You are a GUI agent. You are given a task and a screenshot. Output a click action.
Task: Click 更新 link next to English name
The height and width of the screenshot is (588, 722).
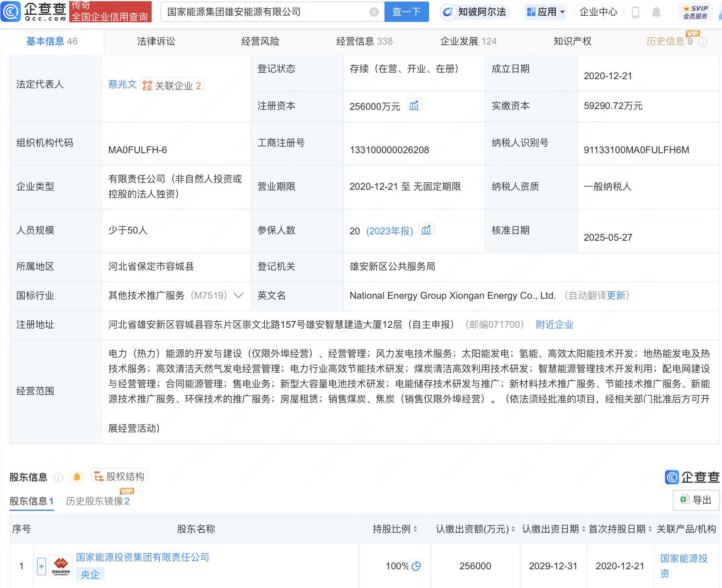pos(616,296)
